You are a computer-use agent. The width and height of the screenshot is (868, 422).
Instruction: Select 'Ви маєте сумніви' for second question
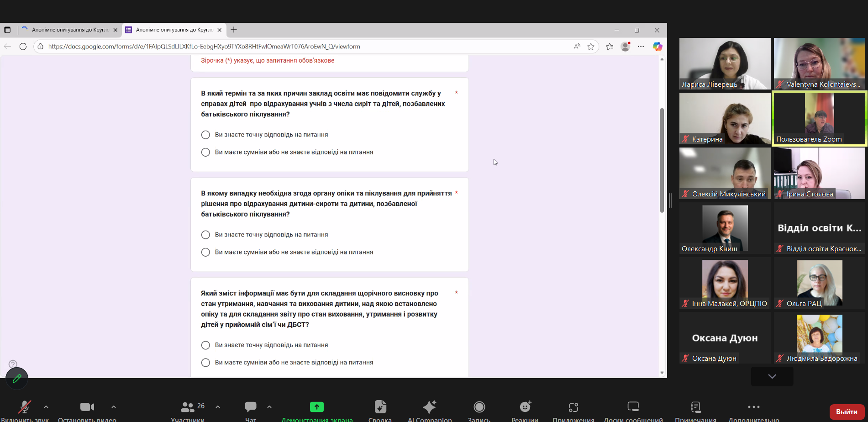(205, 252)
